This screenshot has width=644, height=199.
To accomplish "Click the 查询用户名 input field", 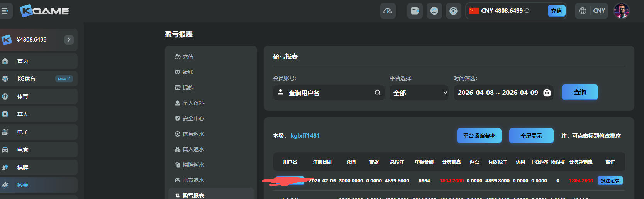I will pyautogui.click(x=328, y=93).
